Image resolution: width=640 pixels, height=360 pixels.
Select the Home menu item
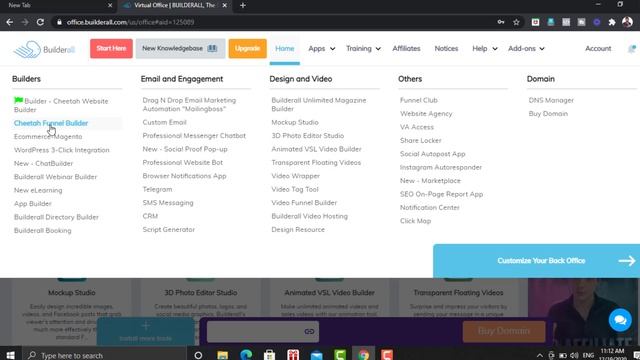point(284,48)
